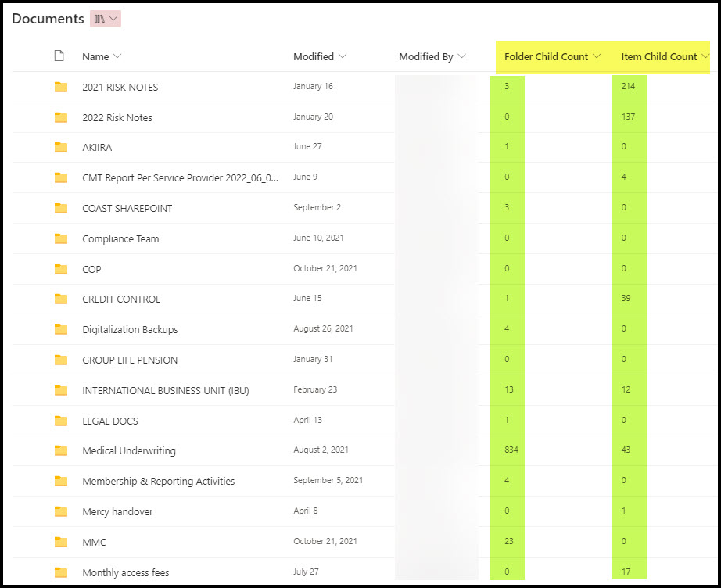Click the 2021 RISK NOTES folder icon
Viewport: 721px width, 588px height.
[x=61, y=87]
